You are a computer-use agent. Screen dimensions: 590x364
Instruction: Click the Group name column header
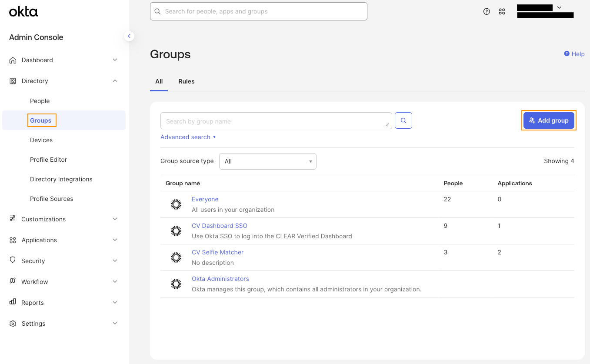[x=183, y=183]
